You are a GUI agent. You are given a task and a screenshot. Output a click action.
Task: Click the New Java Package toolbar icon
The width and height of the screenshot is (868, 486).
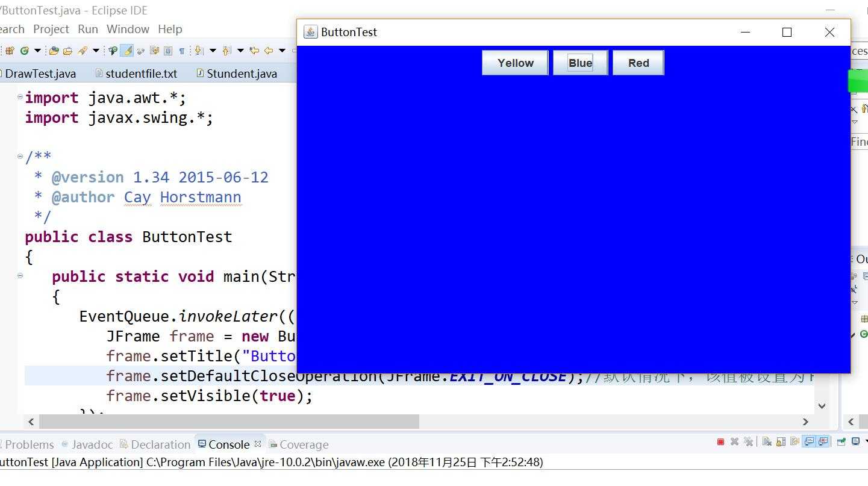tap(9, 51)
